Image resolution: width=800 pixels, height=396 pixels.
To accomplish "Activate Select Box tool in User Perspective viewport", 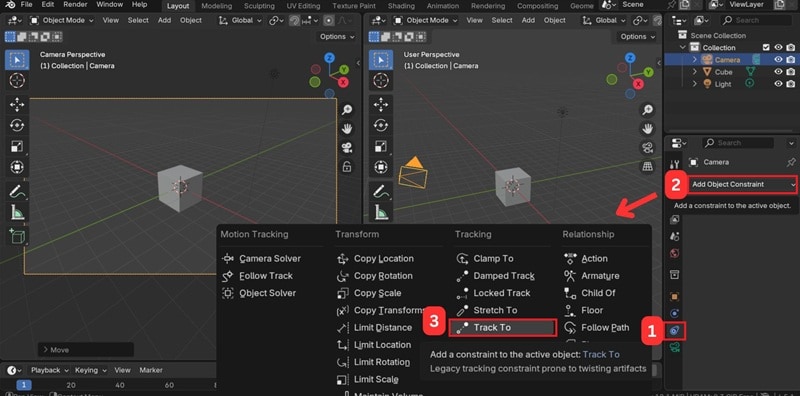I will tap(381, 60).
